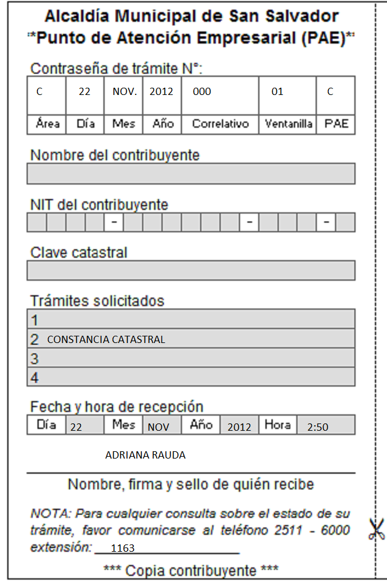Screen dimensions: 387x588
Task: Click the CONSTANCIA CATASTRAL entry
Action: point(106,339)
